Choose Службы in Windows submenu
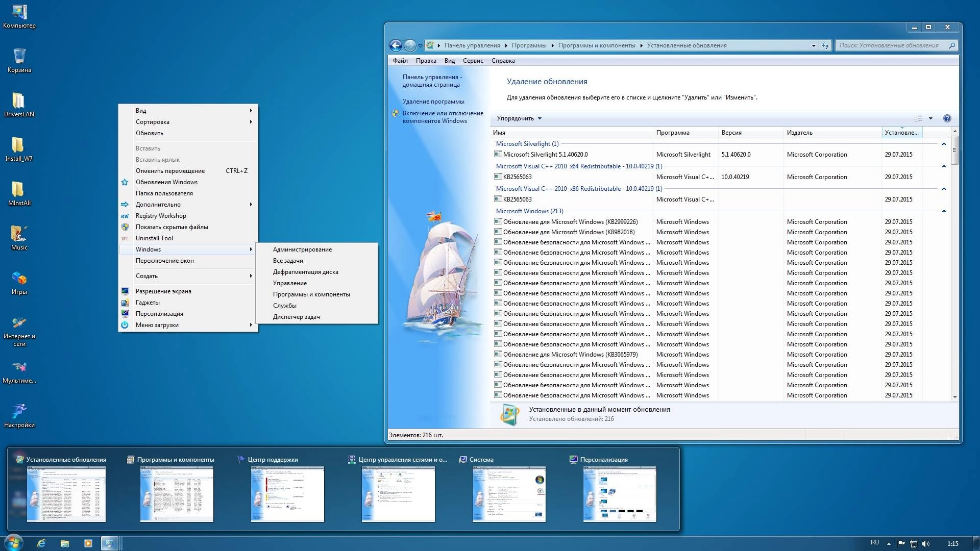Viewport: 980px width, 551px height. click(317, 306)
